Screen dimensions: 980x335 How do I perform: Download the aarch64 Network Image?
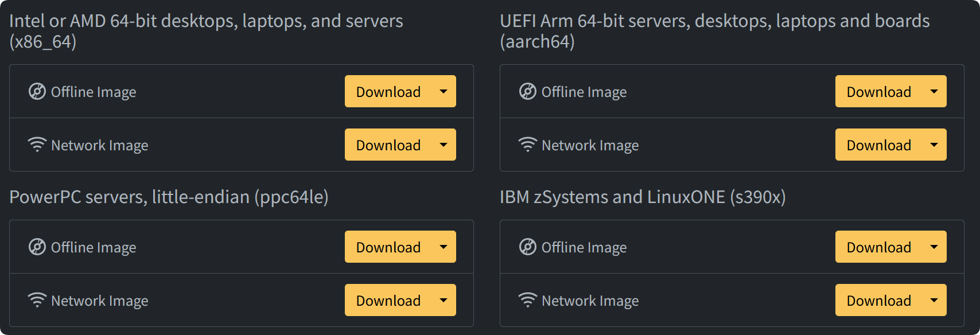coord(878,145)
